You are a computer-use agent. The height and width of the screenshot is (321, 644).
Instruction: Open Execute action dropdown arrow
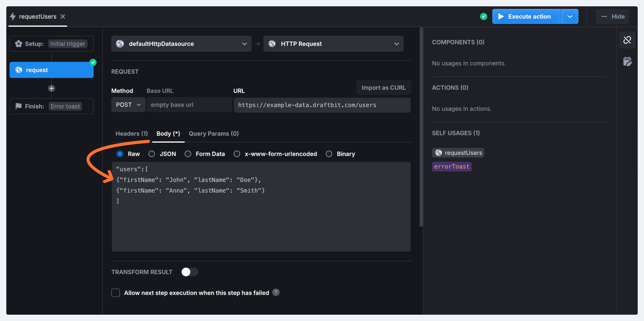click(570, 17)
